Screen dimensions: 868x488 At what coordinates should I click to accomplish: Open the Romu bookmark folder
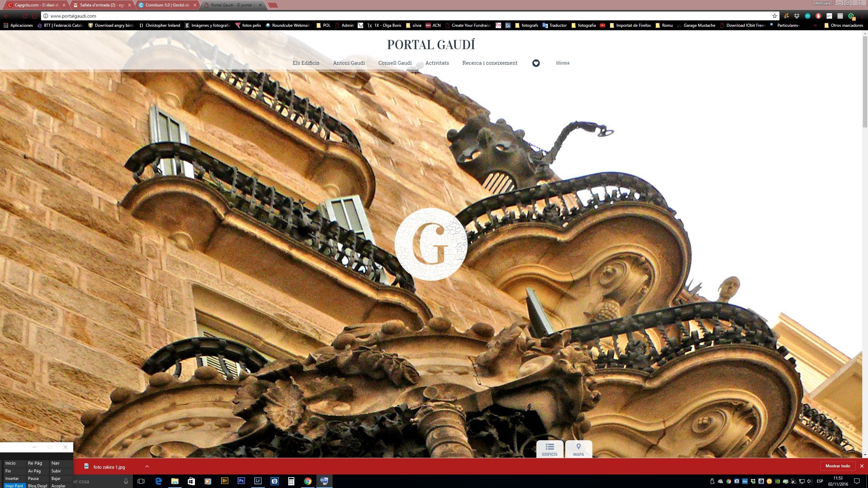[x=664, y=25]
